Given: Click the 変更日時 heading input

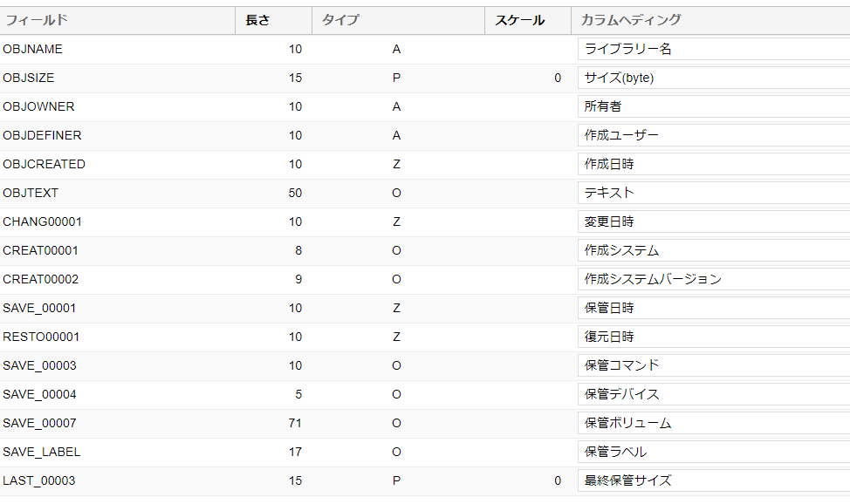Looking at the screenshot, I should point(713,222).
